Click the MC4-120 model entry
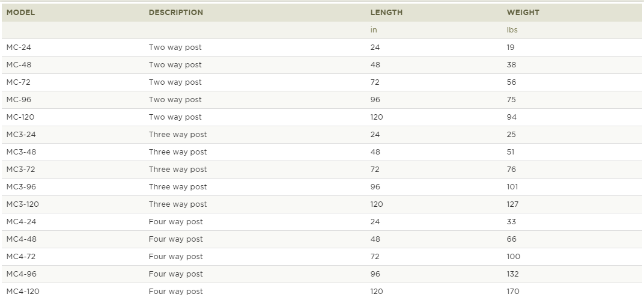Screen dimensions: 644x300 (x=23, y=292)
